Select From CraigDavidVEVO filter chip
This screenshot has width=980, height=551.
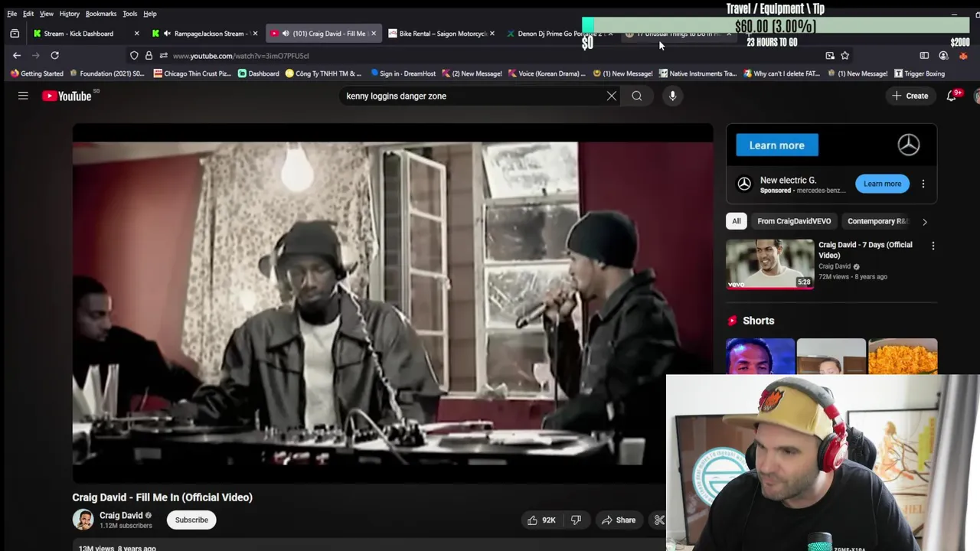pyautogui.click(x=794, y=221)
